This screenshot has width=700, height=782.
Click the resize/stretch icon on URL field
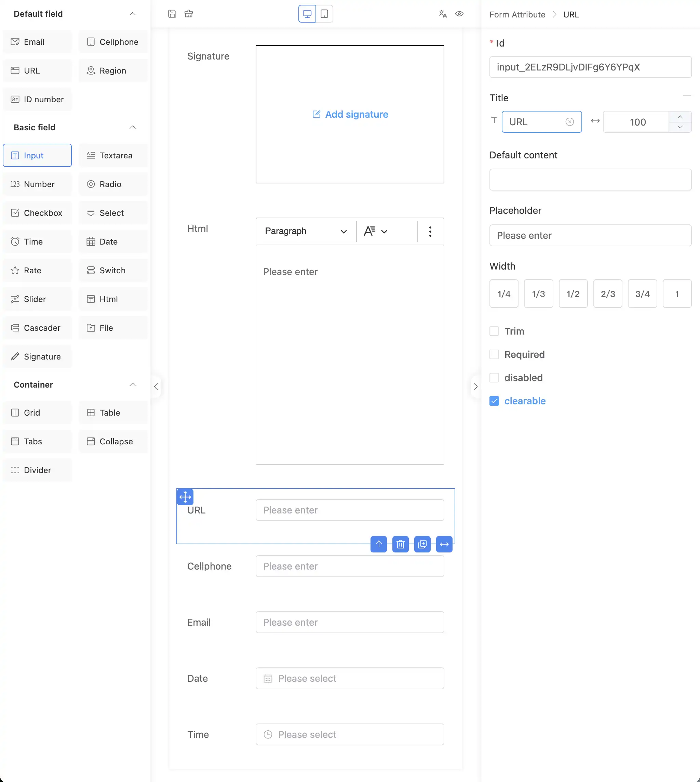pos(445,544)
